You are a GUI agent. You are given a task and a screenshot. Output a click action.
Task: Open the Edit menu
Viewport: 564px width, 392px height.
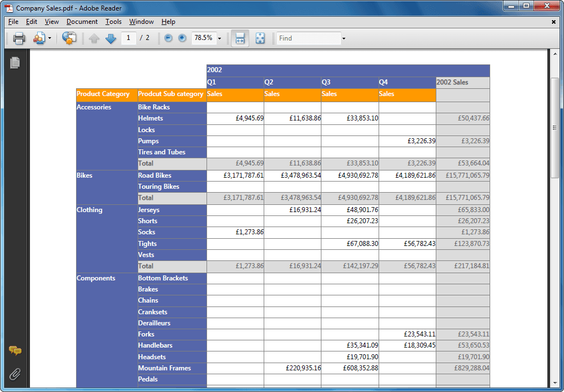[x=32, y=22]
